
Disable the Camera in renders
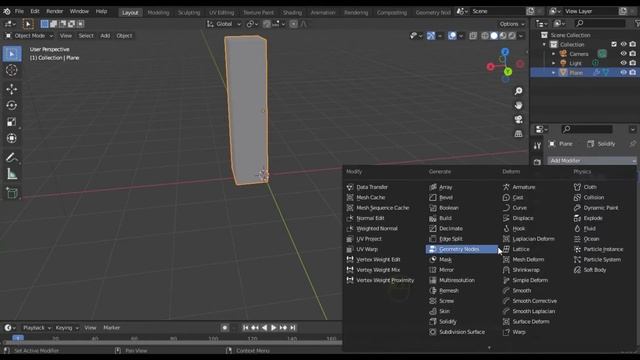[x=633, y=54]
